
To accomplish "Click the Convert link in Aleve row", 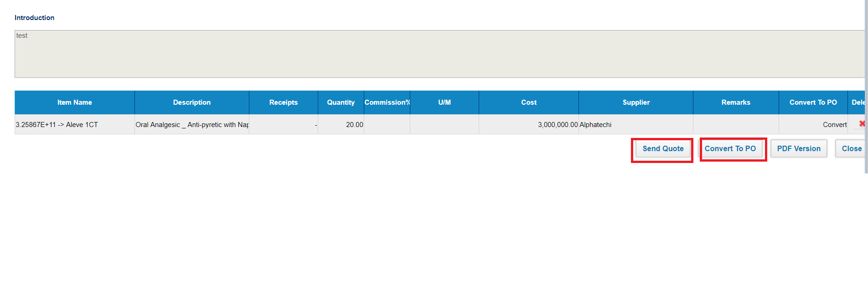I will 835,125.
